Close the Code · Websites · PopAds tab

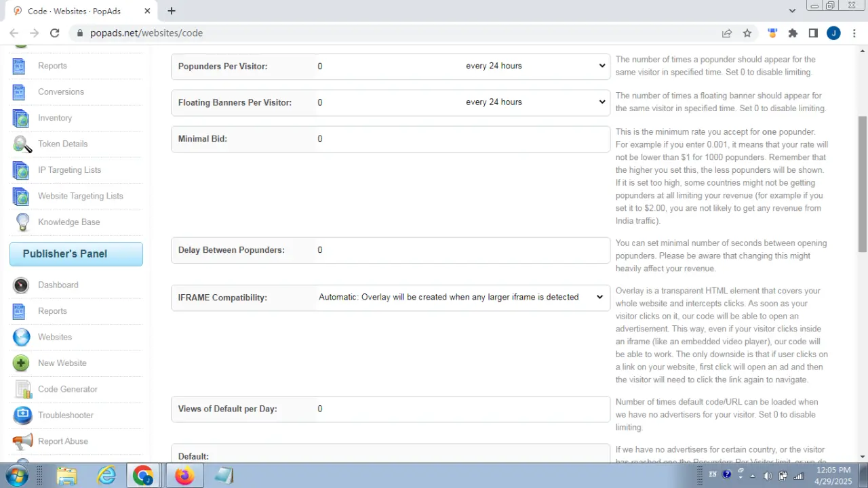148,11
